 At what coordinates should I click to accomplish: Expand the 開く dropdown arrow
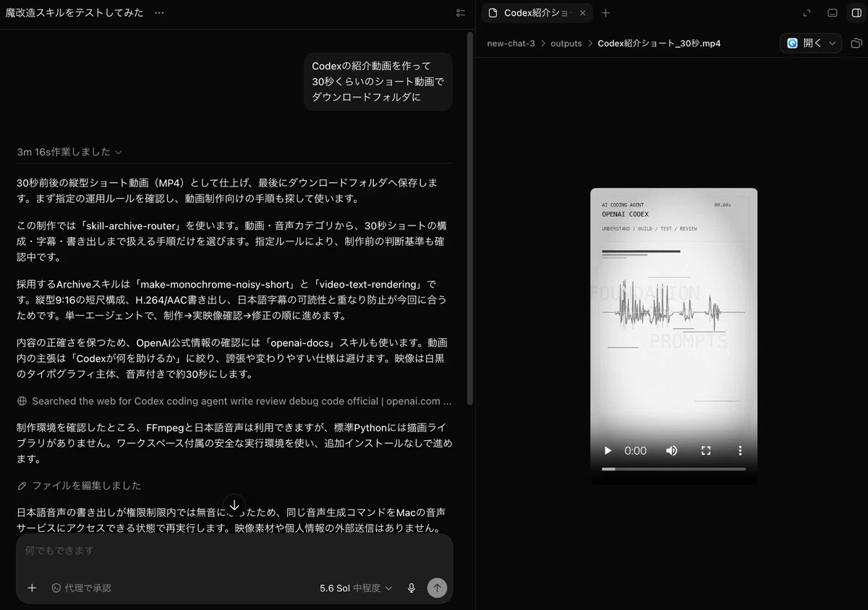pyautogui.click(x=833, y=43)
